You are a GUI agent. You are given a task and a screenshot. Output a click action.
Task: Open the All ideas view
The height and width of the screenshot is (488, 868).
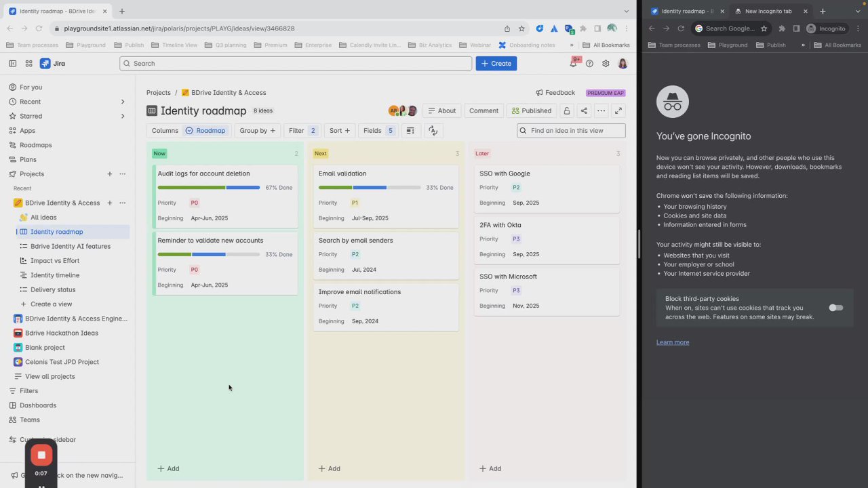43,218
